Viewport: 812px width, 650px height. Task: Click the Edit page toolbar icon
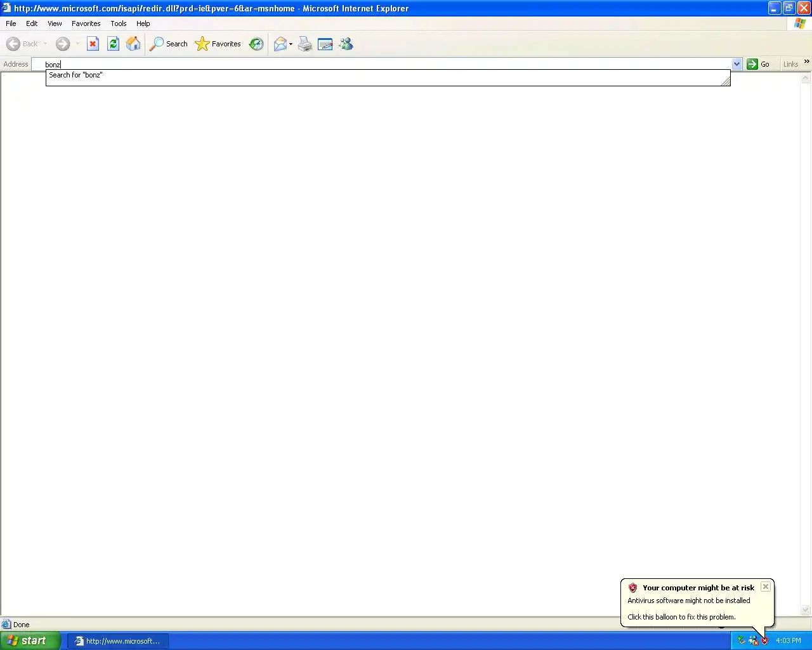coord(325,44)
